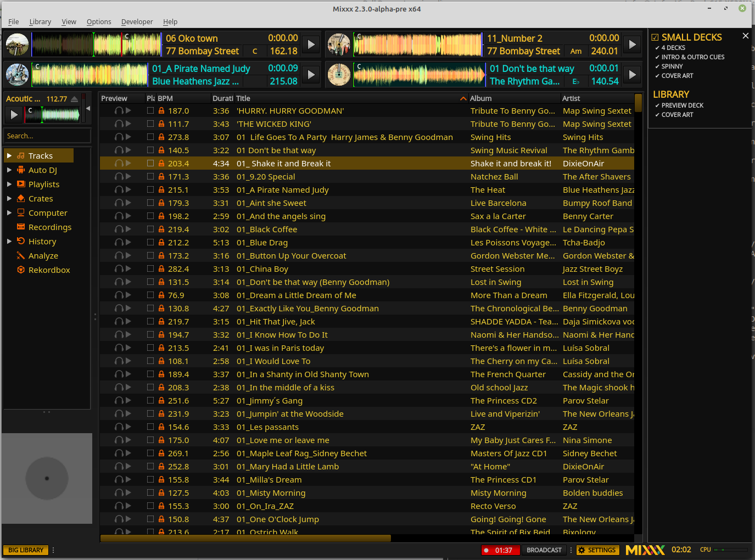Sort library by Artist column header
Image resolution: width=755 pixels, height=560 pixels.
tap(597, 98)
